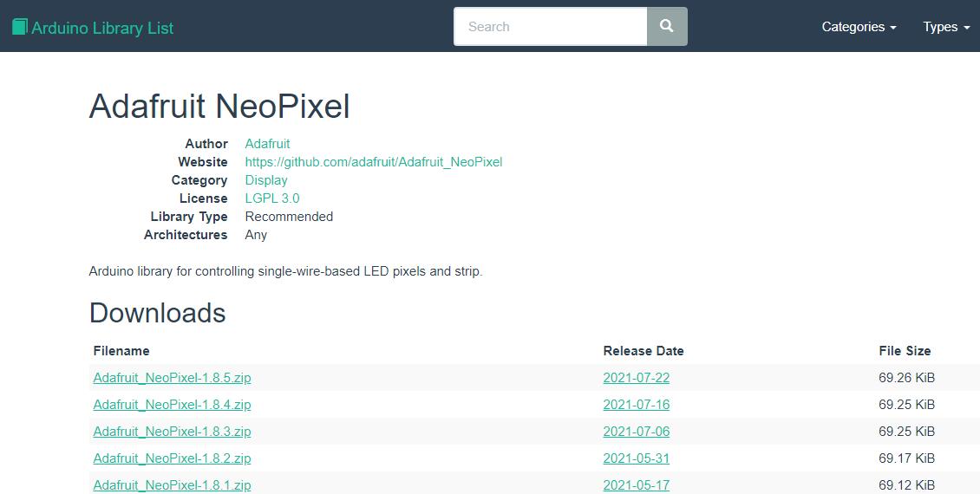Visit the GitHub Adafruit_NeoPixel website link
The image size is (980, 494).
373,162
